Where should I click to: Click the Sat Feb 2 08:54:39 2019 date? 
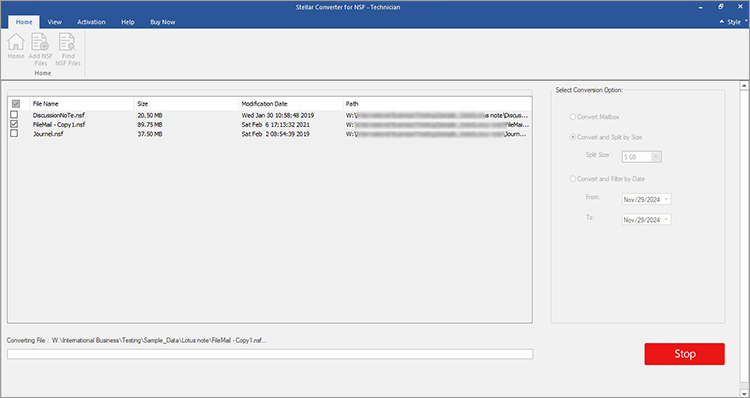(276, 134)
